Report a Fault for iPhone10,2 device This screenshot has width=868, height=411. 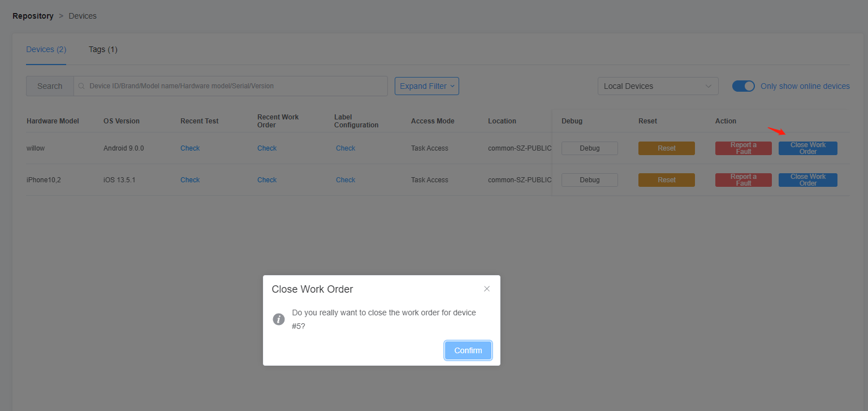[744, 180]
